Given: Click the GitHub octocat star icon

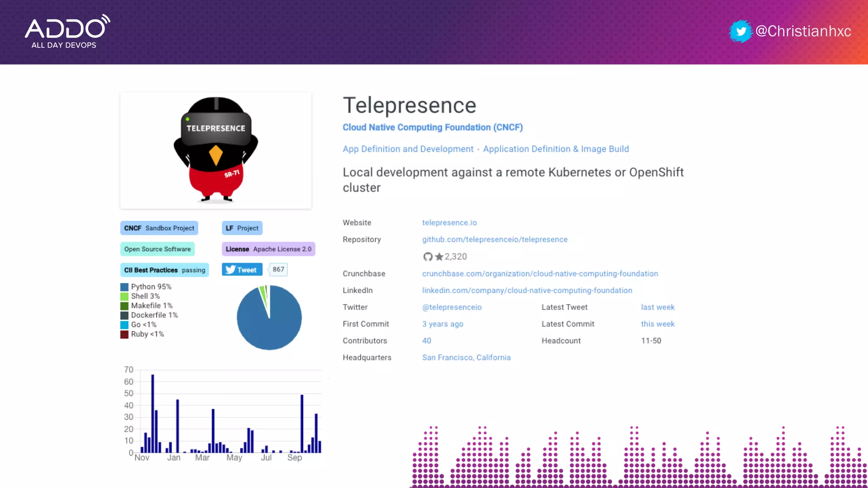Looking at the screenshot, I should [428, 257].
